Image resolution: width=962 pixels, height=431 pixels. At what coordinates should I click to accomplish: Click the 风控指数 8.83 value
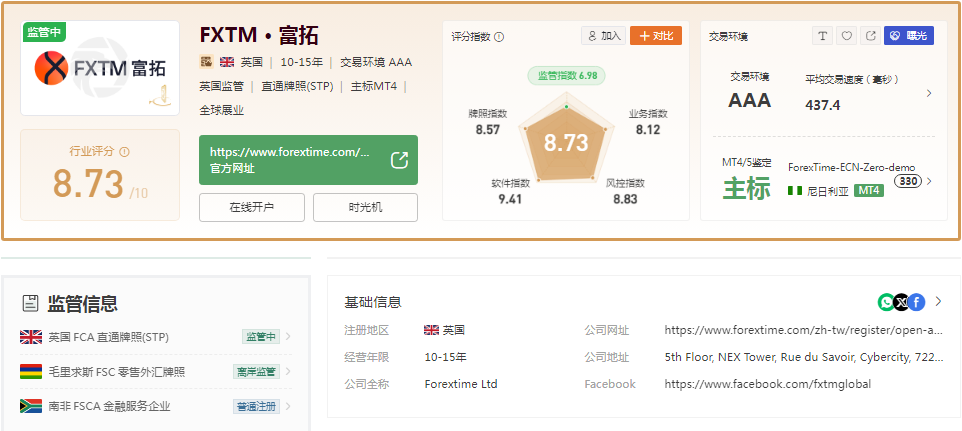pyautogui.click(x=625, y=199)
